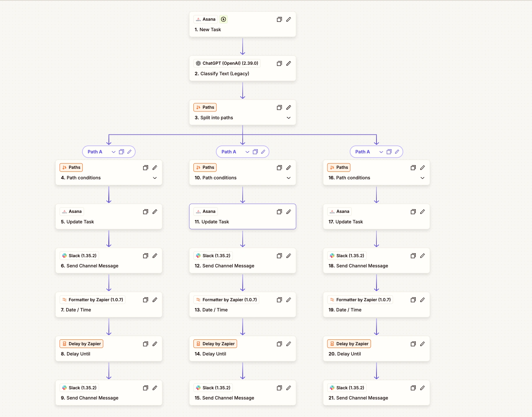Select the leftmost Path A label
The height and width of the screenshot is (417, 532).
[95, 152]
